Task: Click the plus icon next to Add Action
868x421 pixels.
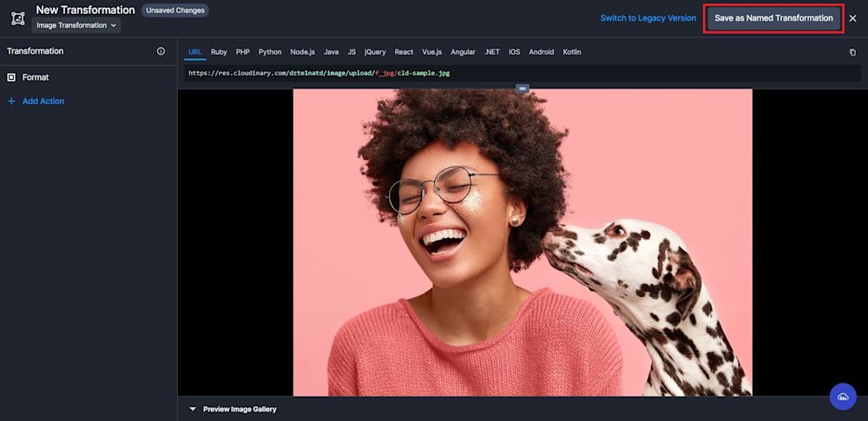Action: click(x=11, y=102)
